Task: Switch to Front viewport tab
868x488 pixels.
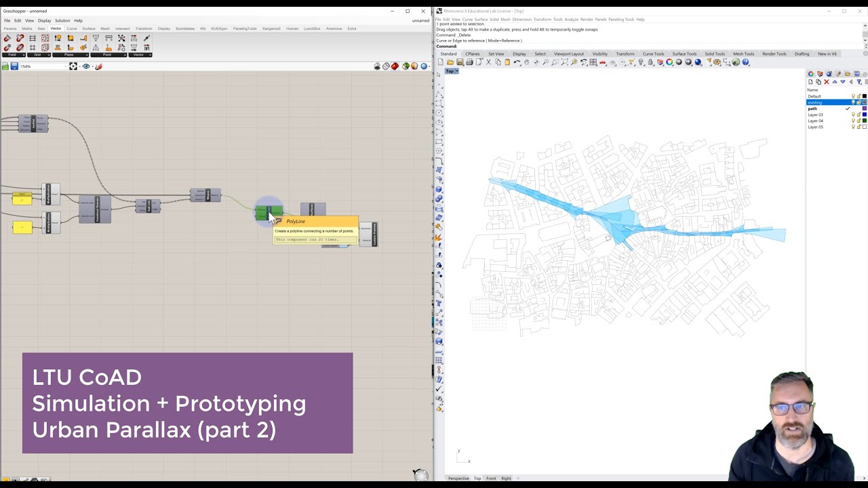Action: [x=491, y=479]
